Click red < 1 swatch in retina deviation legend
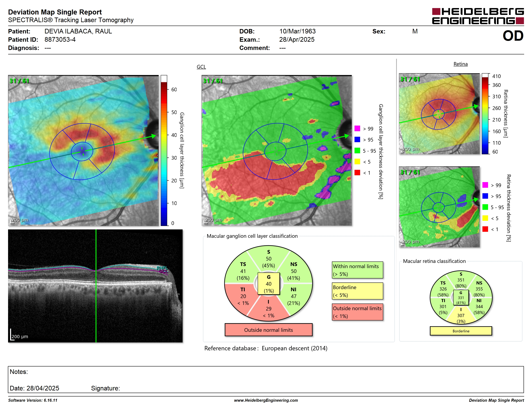The height and width of the screenshot is (411, 532). tap(485, 229)
